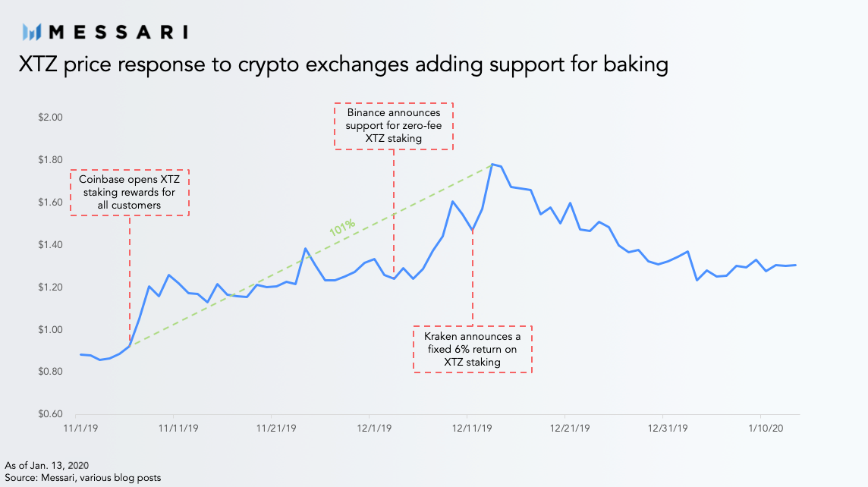Viewport: 868px width, 487px height.
Task: Click the $2.00 y-axis label
Action: (x=50, y=118)
